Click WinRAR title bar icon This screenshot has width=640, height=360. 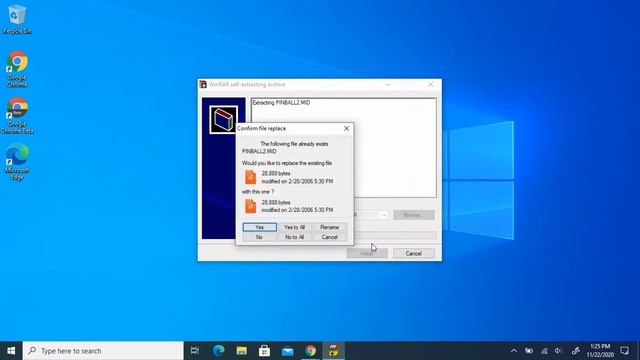click(203, 84)
